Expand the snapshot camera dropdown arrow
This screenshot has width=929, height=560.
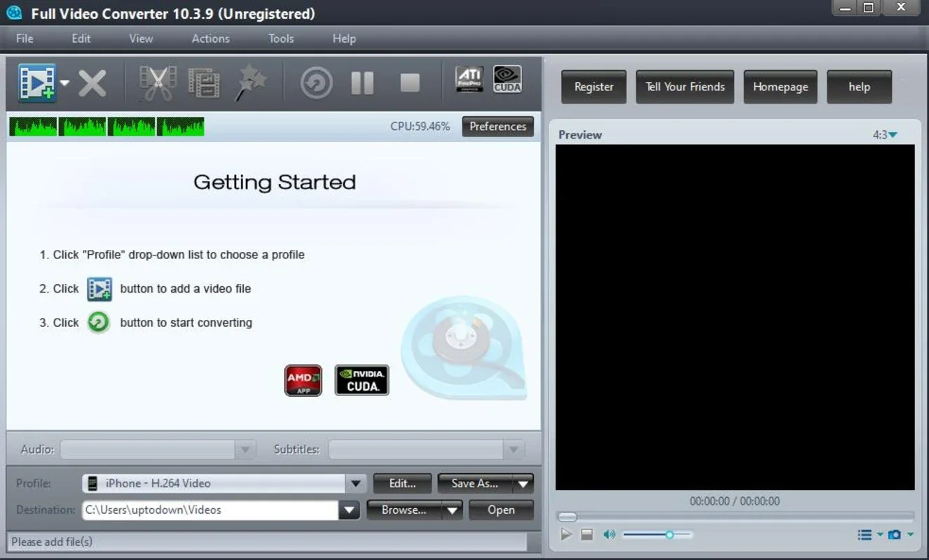(910, 535)
